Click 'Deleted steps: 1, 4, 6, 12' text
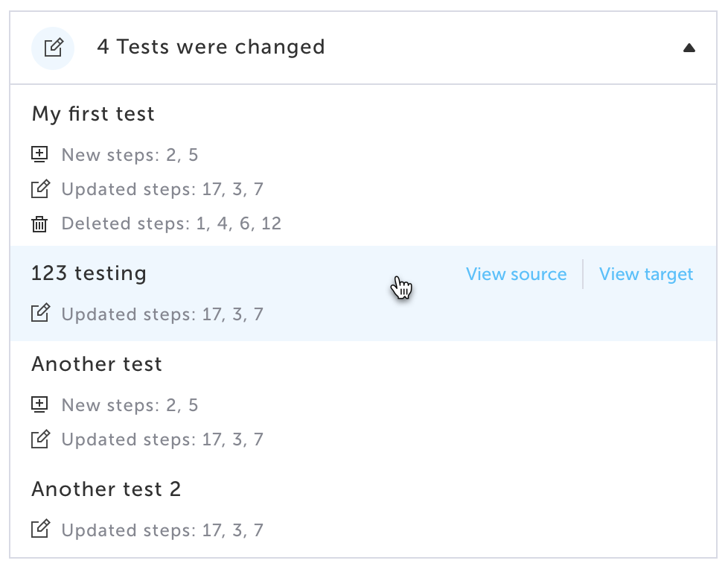 pos(171,223)
